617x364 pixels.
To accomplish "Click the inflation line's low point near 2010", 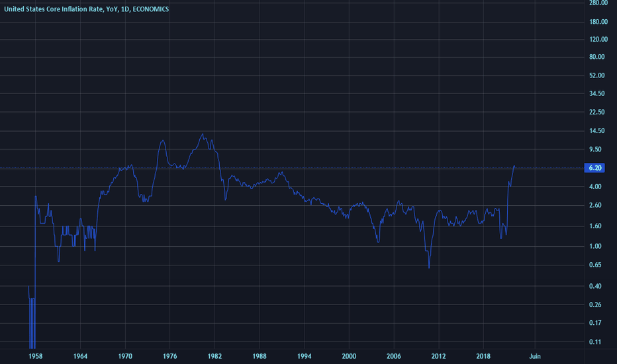I will tap(429, 267).
